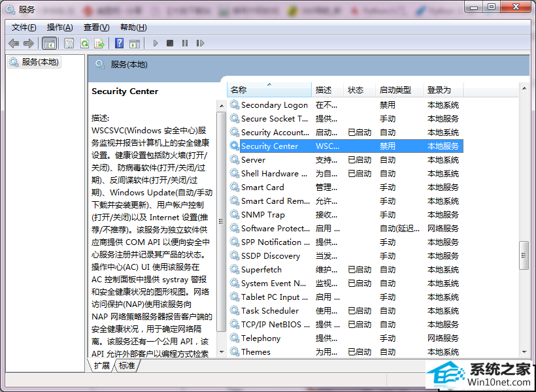Select 服务(本地) node in left tree
The height and width of the screenshot is (392, 536).
pos(34,62)
